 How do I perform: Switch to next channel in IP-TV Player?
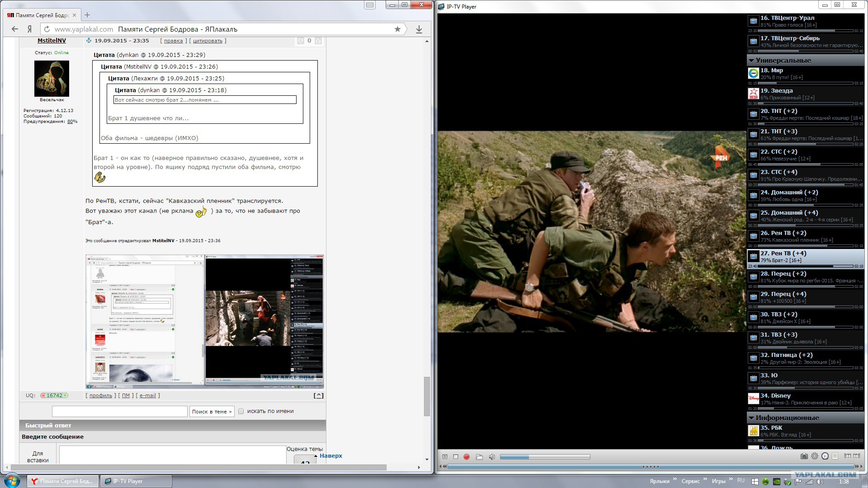click(x=857, y=456)
